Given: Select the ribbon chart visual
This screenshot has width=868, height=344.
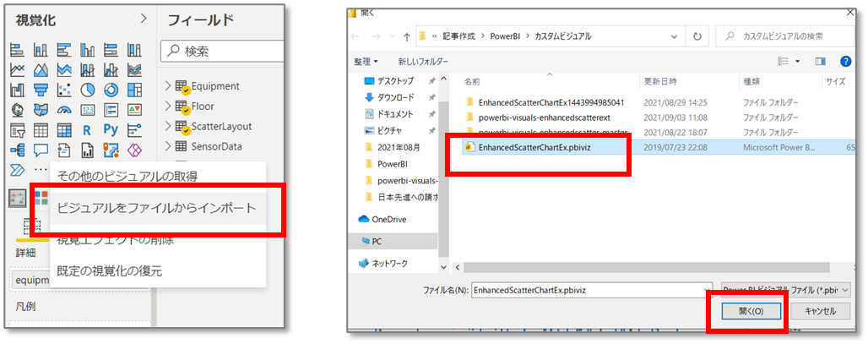Looking at the screenshot, I should [x=134, y=70].
